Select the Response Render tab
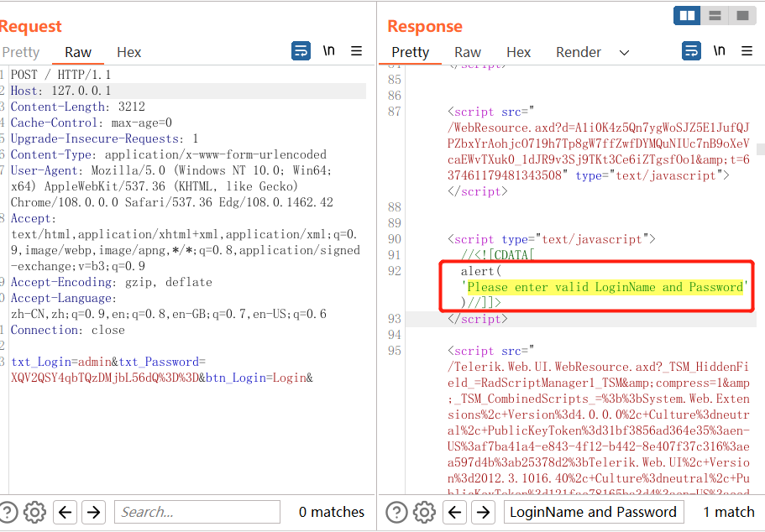The height and width of the screenshot is (532, 765). (x=579, y=52)
